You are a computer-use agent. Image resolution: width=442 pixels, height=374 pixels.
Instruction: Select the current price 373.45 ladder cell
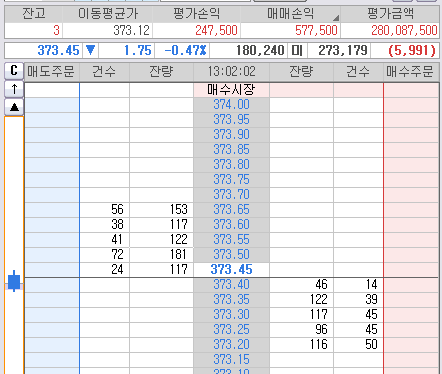(231, 270)
